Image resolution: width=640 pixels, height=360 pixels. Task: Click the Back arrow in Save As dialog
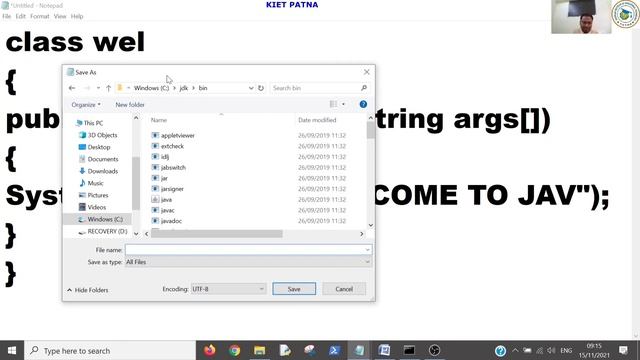tap(72, 88)
